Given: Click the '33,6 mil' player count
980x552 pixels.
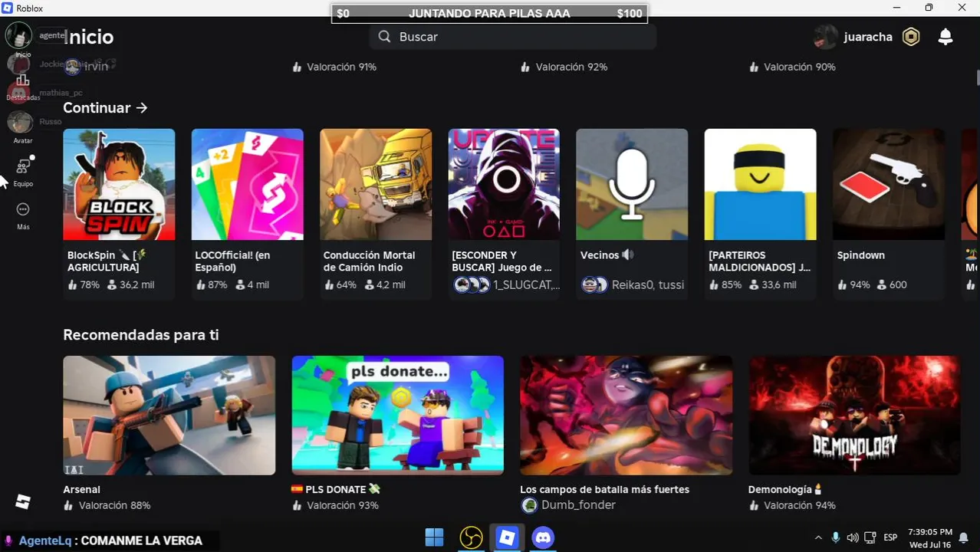Looking at the screenshot, I should (x=778, y=284).
